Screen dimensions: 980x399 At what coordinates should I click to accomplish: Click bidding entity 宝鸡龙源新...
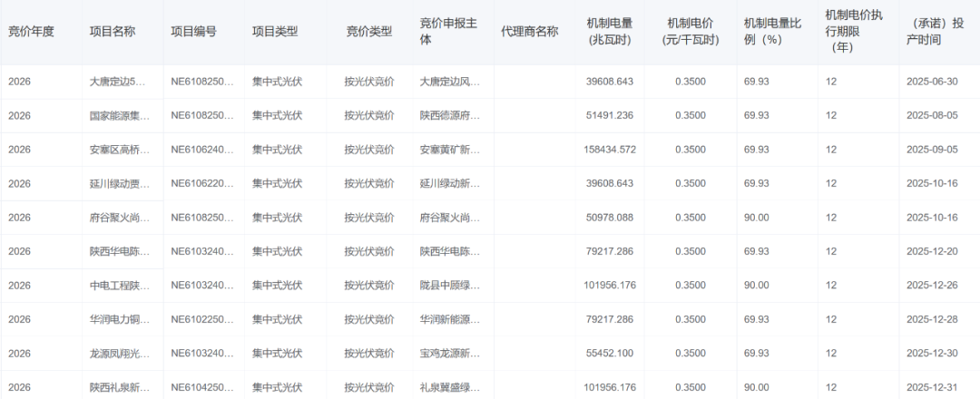pos(450,354)
